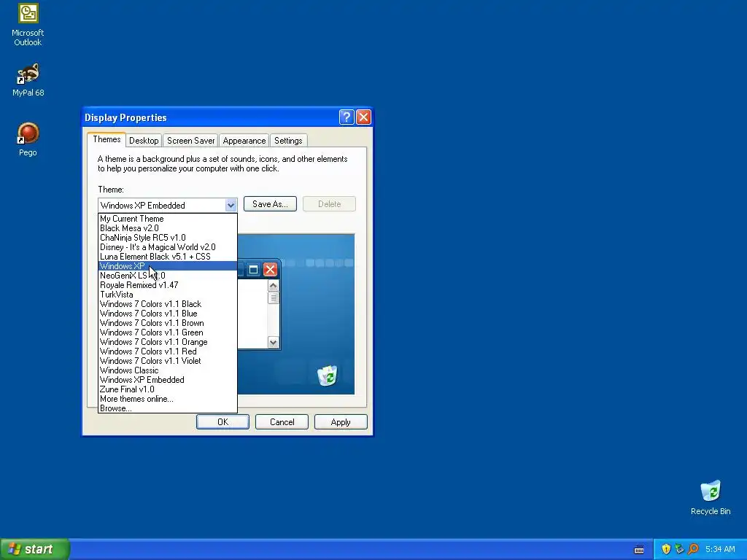
Task: Click the magnifier search tray icon
Action: [x=693, y=549]
